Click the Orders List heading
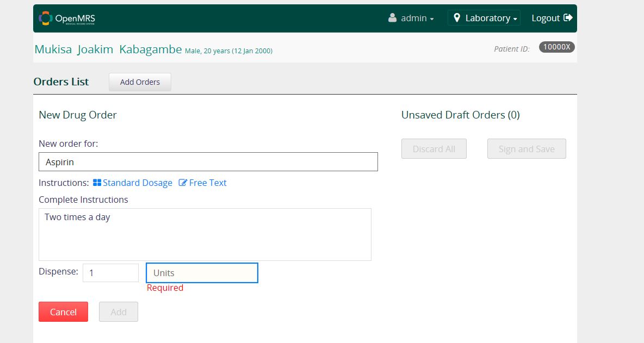The width and height of the screenshot is (644, 343). tap(61, 82)
